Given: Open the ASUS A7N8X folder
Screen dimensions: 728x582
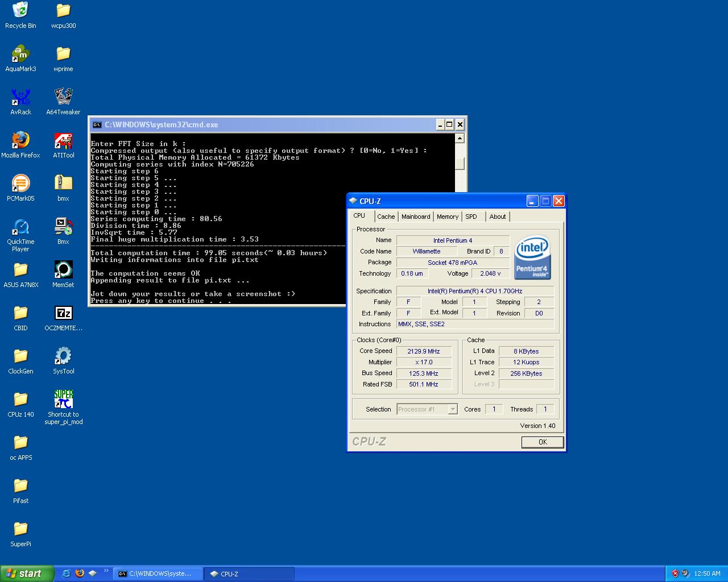Looking at the screenshot, I should pyautogui.click(x=20, y=275).
